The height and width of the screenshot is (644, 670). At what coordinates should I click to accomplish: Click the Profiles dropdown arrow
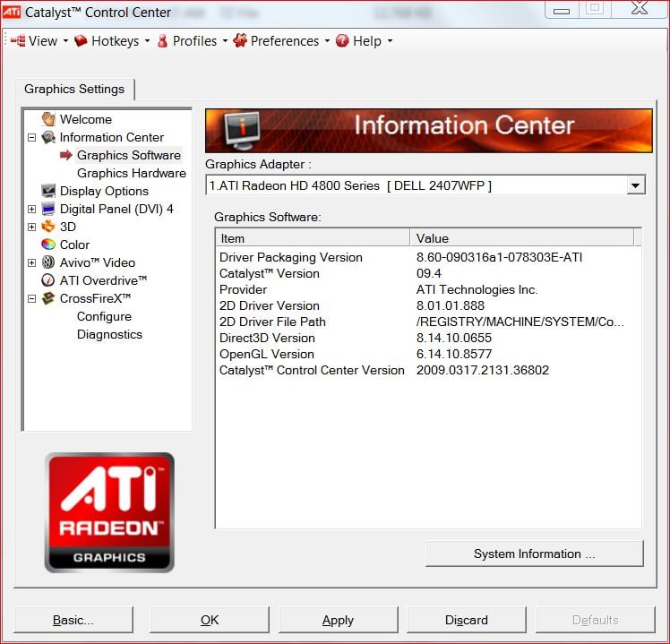click(x=225, y=41)
